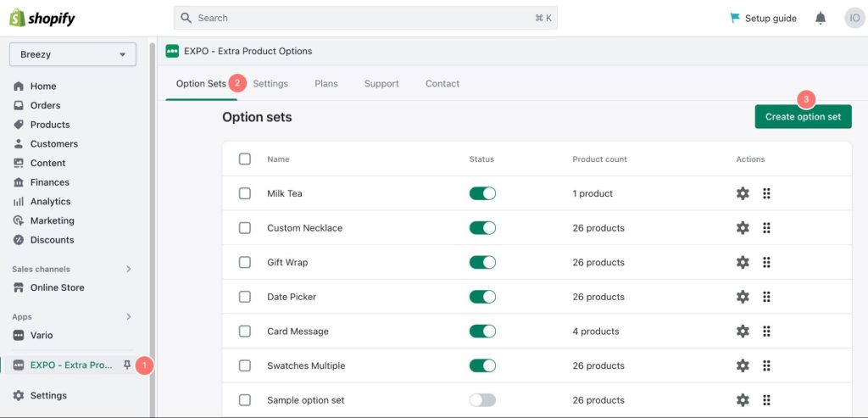Click drag handle icon for Date Picker
The width and height of the screenshot is (868, 418).
point(766,297)
